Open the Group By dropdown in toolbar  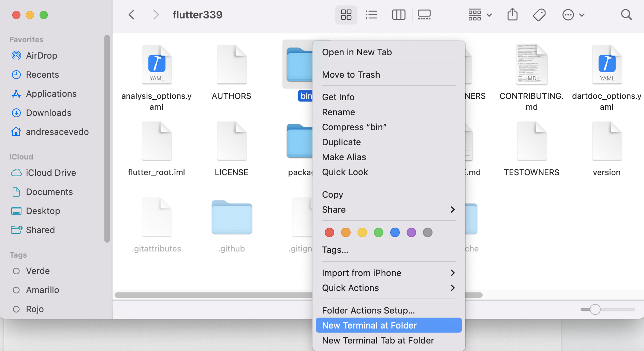480,15
